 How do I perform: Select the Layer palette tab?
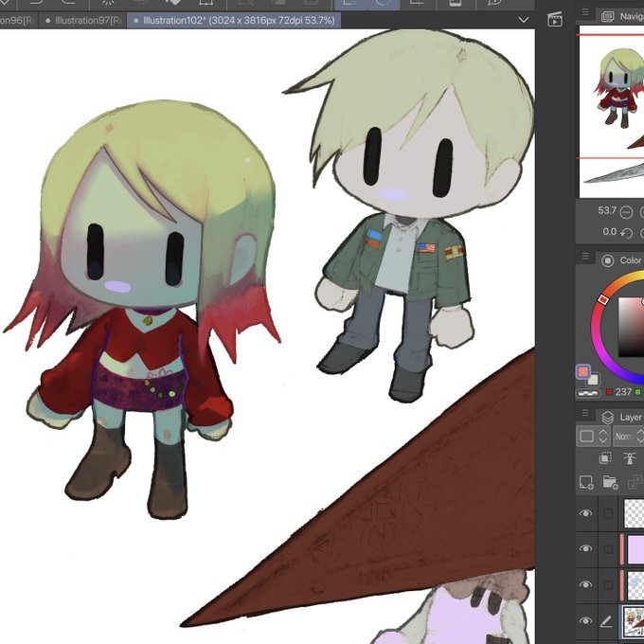(x=622, y=418)
